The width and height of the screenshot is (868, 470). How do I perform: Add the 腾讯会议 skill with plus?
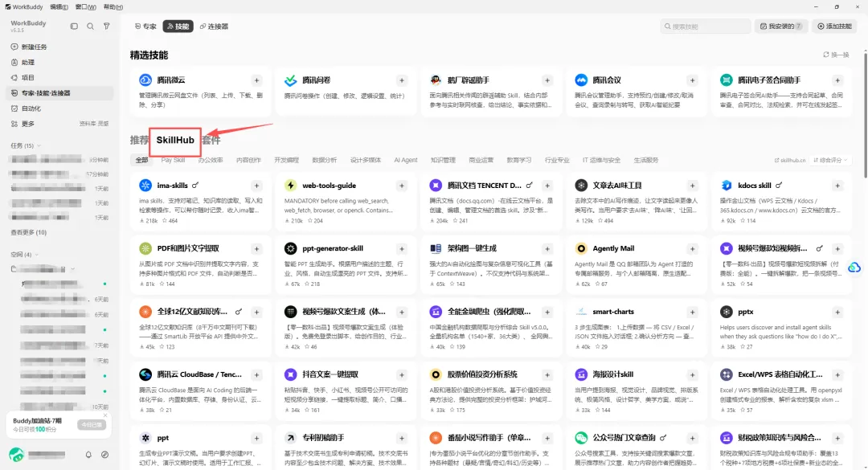[x=692, y=80]
